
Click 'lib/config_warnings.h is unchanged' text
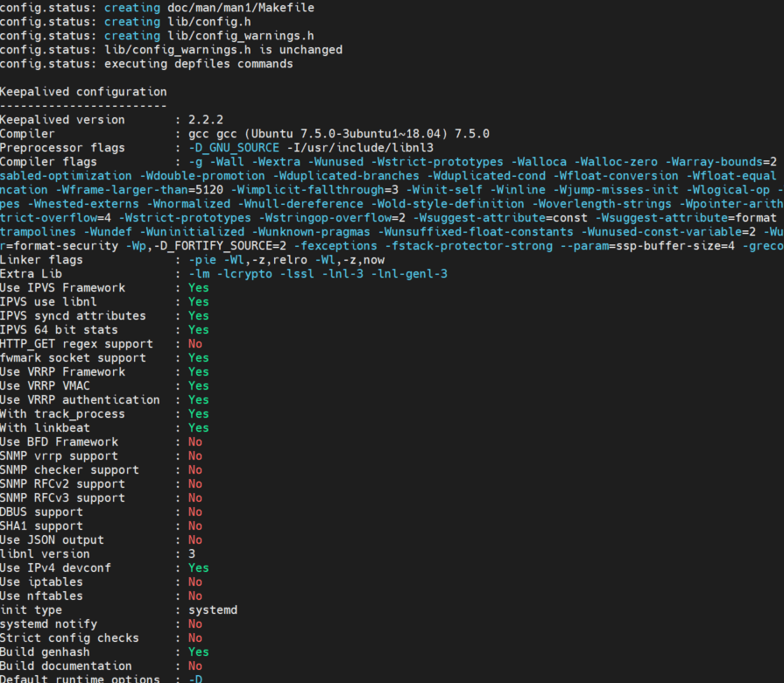(x=223, y=50)
